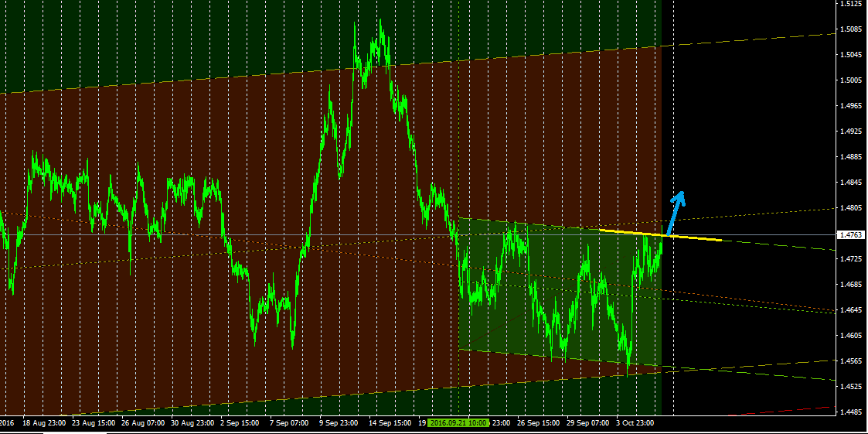Click the 7 Sep 07:00 time label
This screenshot has width=868, height=434.
point(289,423)
